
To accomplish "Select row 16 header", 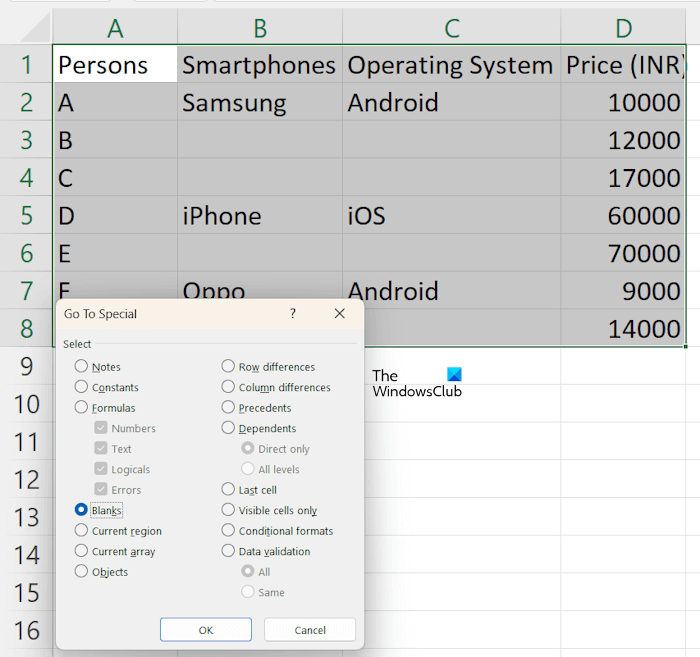I will pyautogui.click(x=26, y=630).
